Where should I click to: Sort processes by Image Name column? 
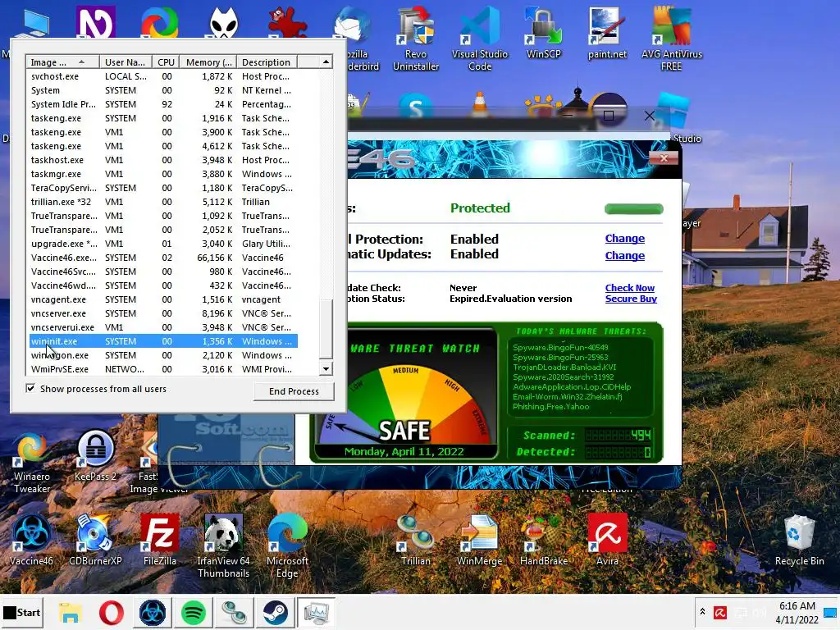(x=62, y=62)
